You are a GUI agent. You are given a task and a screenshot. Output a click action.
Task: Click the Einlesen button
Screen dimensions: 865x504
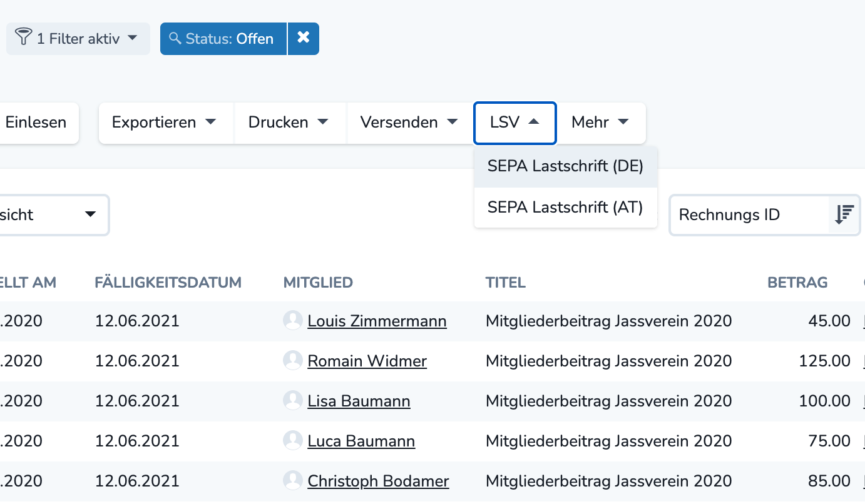coord(35,123)
